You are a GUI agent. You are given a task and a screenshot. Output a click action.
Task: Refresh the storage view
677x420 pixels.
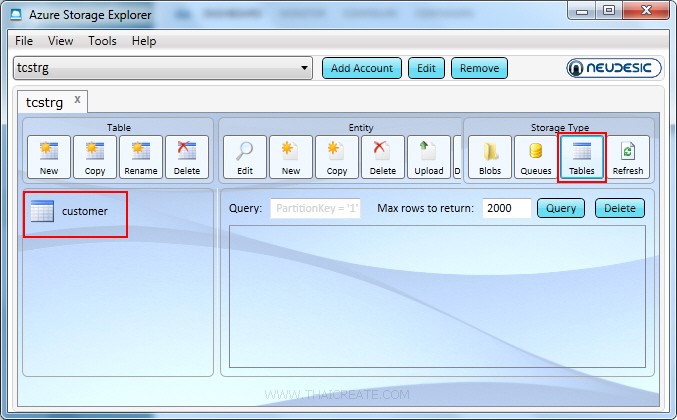tap(628, 157)
